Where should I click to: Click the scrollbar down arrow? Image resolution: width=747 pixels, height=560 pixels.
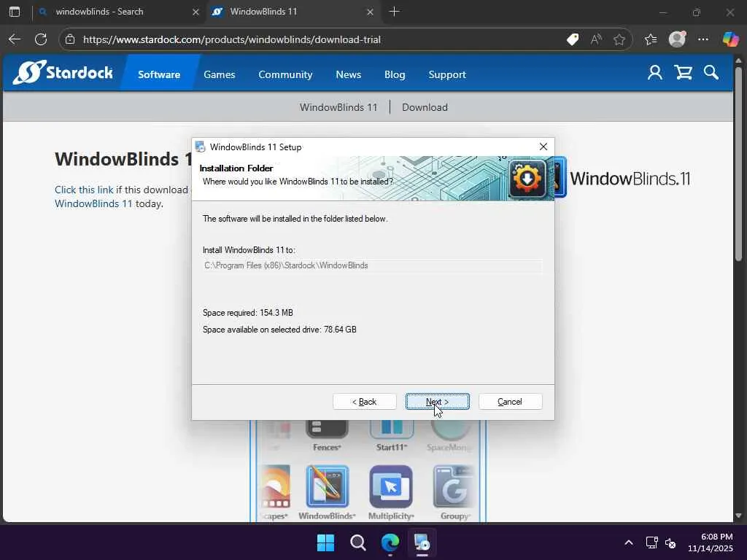click(x=738, y=516)
